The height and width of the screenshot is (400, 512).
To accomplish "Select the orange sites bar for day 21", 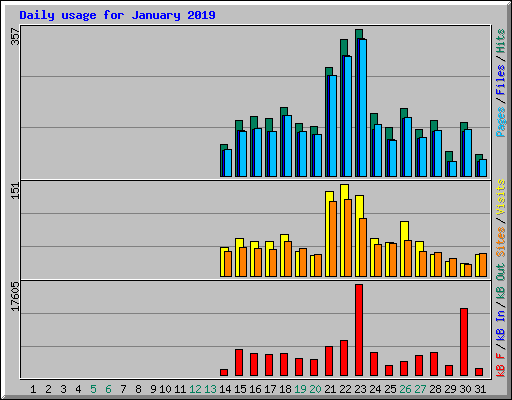I will (333, 239).
